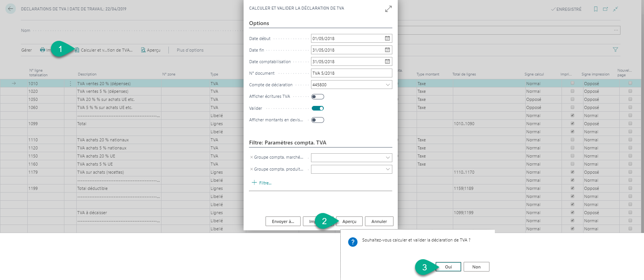Confirm with the Oui button
Screen dimensions: 644x280
448,267
